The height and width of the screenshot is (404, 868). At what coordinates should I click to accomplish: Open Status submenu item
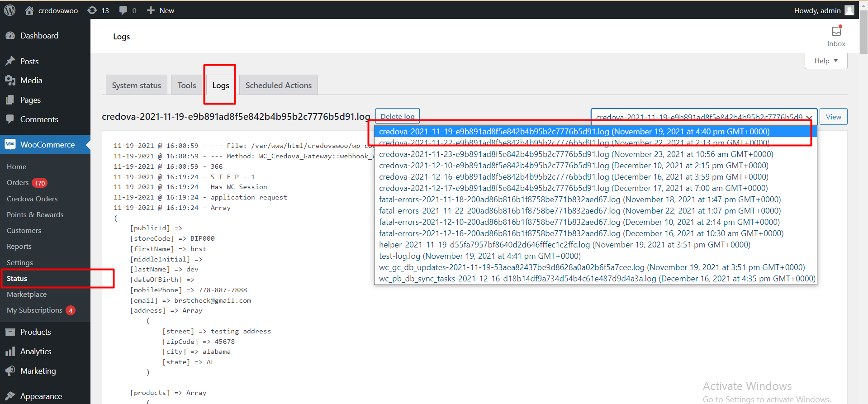[x=17, y=278]
